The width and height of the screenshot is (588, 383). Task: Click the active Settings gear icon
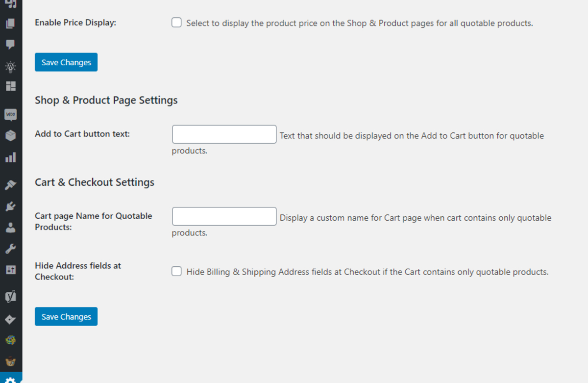[x=10, y=380]
